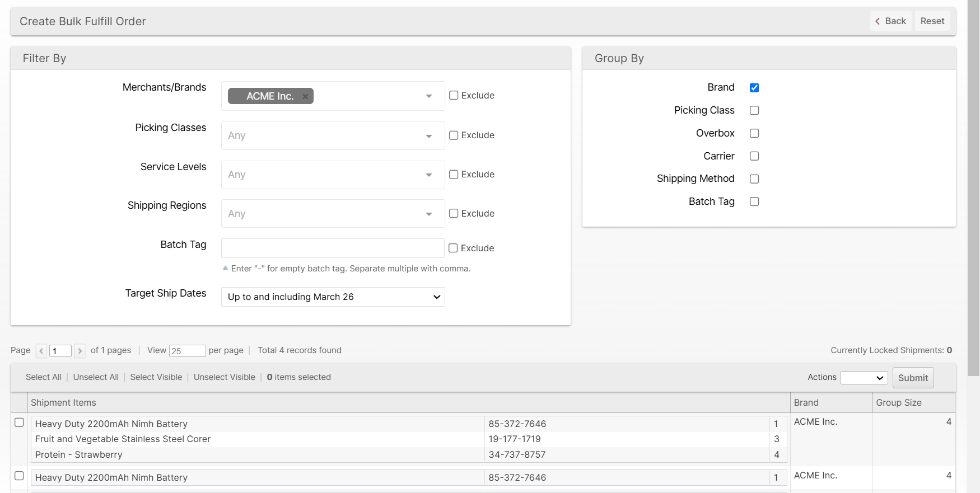This screenshot has width=980, height=493.
Task: Reset the bulk fulfill form
Action: 932,21
